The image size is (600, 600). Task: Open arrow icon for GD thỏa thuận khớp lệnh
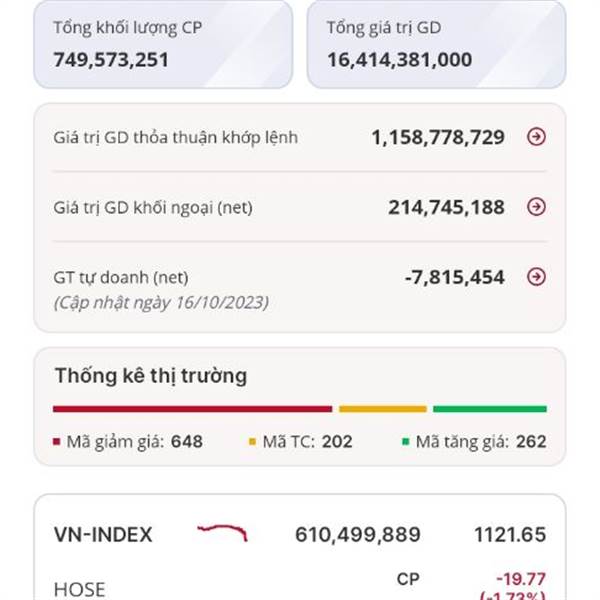click(x=536, y=137)
